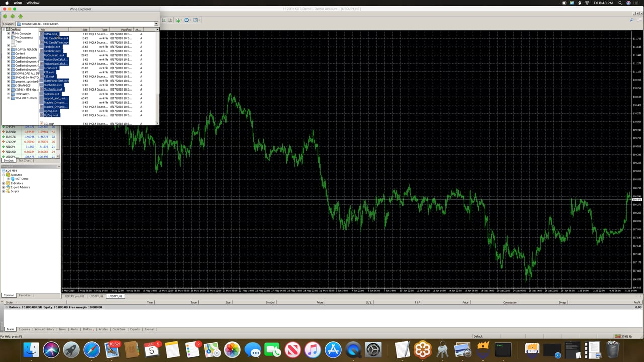644x362 pixels.
Task: Open System Preferences from the Dock
Action: point(373,350)
